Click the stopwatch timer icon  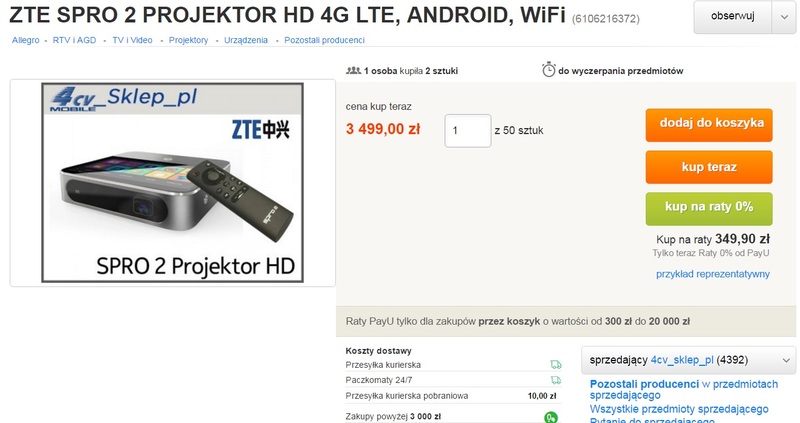point(548,69)
